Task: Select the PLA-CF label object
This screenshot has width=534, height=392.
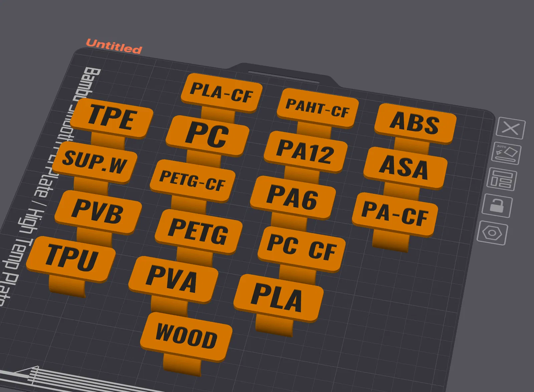Action: coord(222,92)
